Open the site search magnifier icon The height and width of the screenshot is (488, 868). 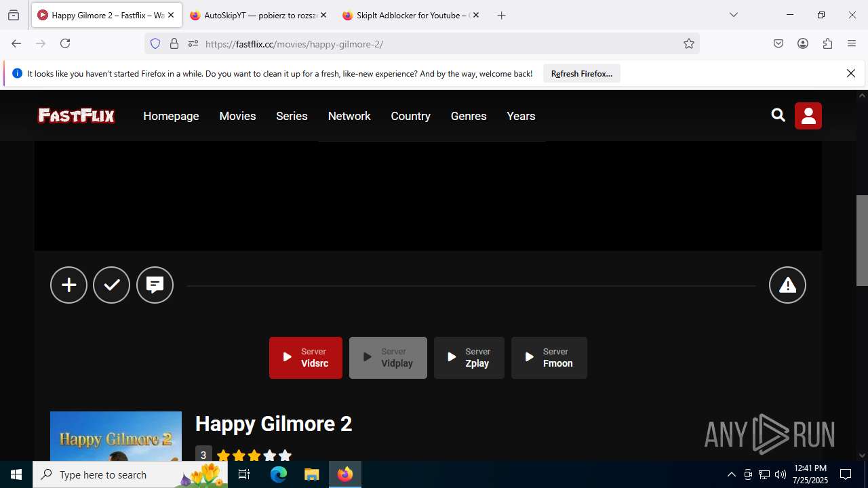(x=778, y=115)
